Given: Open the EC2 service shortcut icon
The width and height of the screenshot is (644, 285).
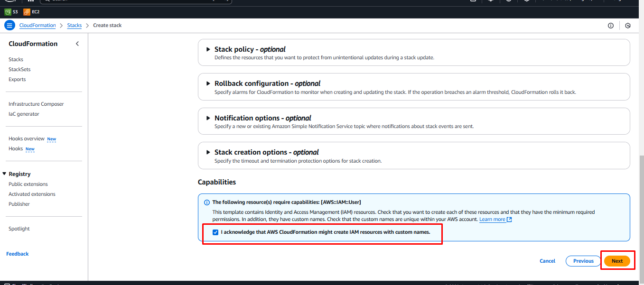Looking at the screenshot, I should (27, 12).
